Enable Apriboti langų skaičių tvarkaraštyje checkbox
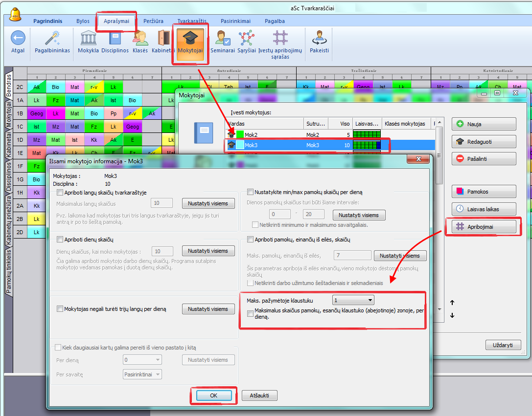 tap(60, 193)
